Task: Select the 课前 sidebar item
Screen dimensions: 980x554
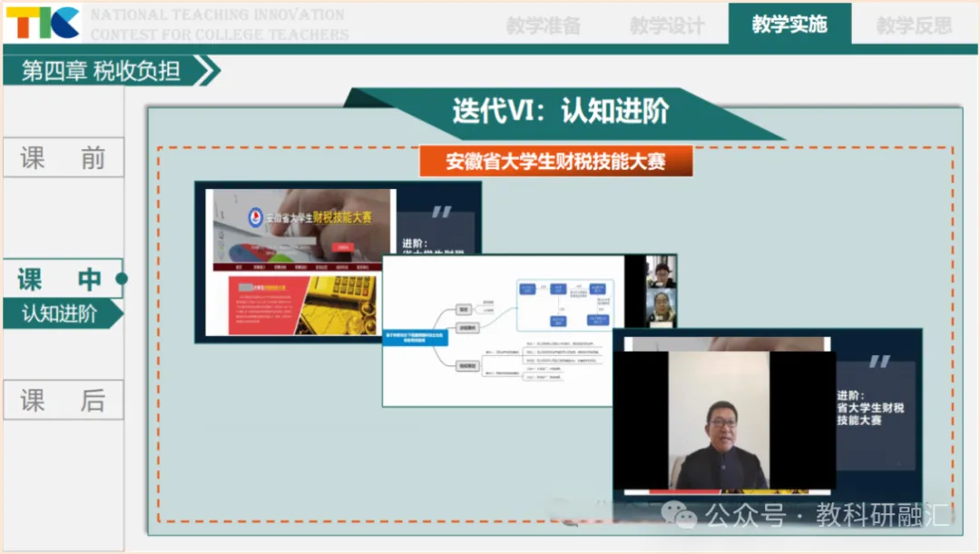Action: click(64, 157)
